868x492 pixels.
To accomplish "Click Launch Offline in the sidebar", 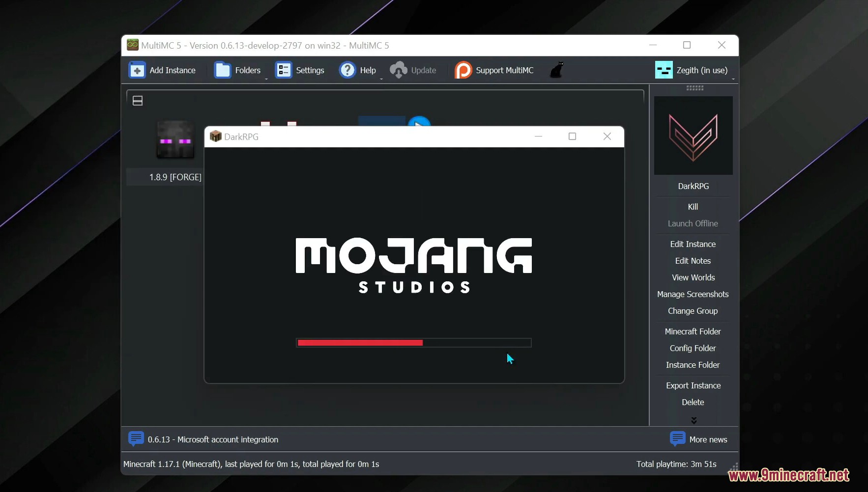I will pos(693,223).
